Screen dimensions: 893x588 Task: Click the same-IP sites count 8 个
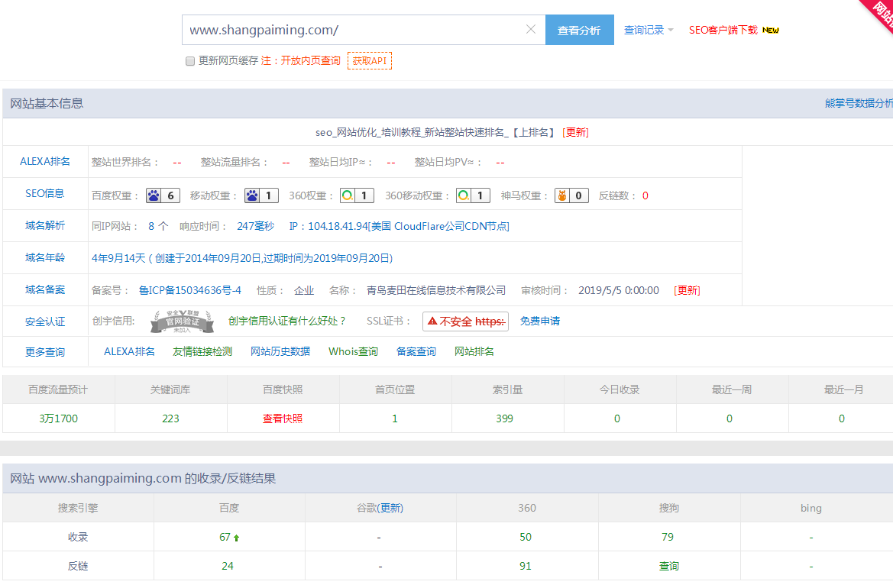158,226
